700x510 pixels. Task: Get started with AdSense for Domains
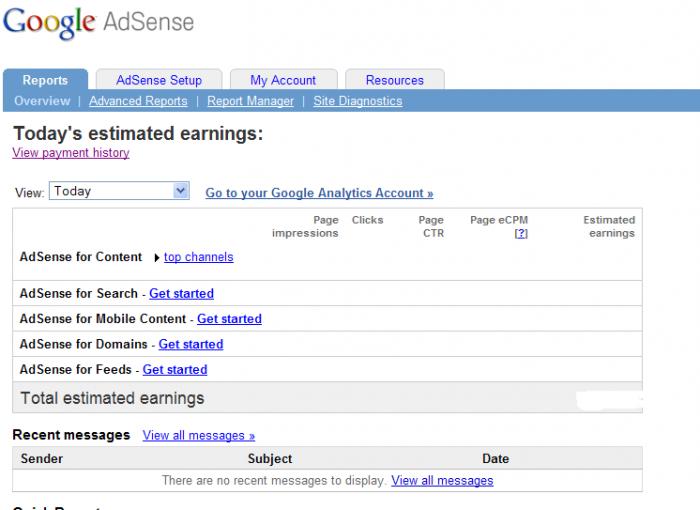point(190,344)
